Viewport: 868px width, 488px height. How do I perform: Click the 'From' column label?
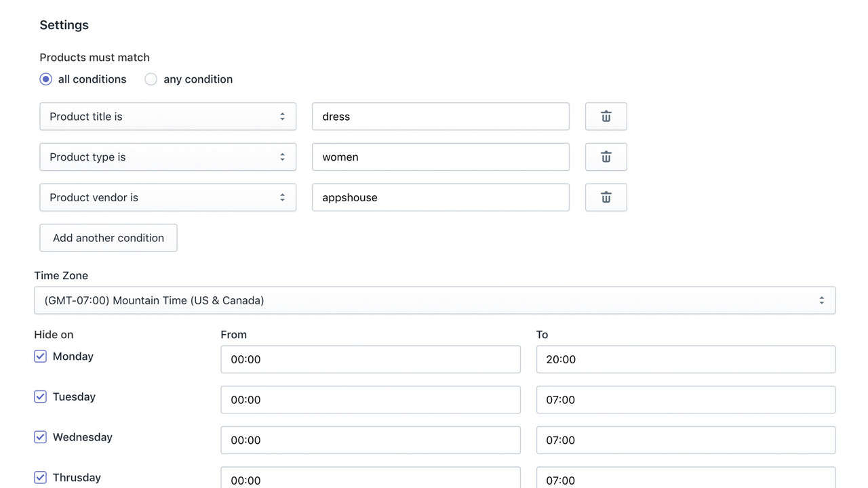234,335
